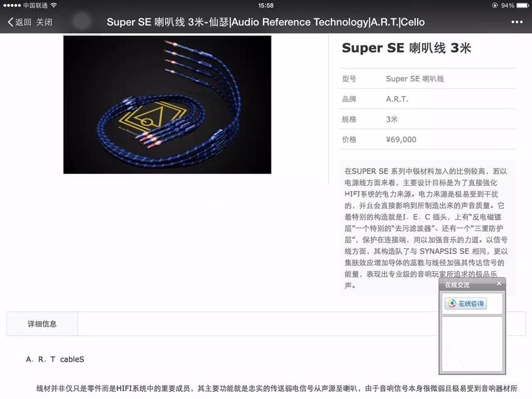
Task: Tap the paragraph starting 线材并非仅只是零件
Action: point(276,388)
